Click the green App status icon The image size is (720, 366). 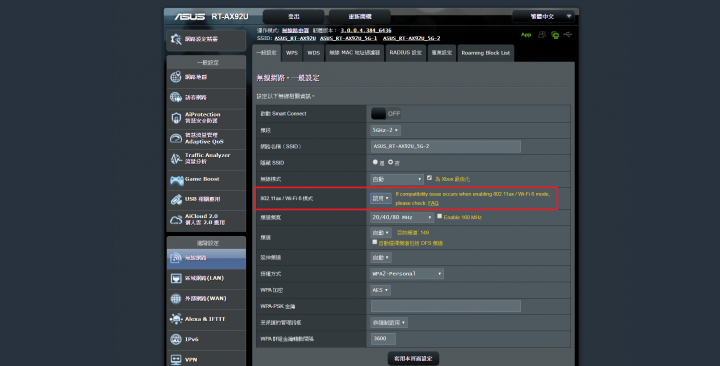[526, 35]
